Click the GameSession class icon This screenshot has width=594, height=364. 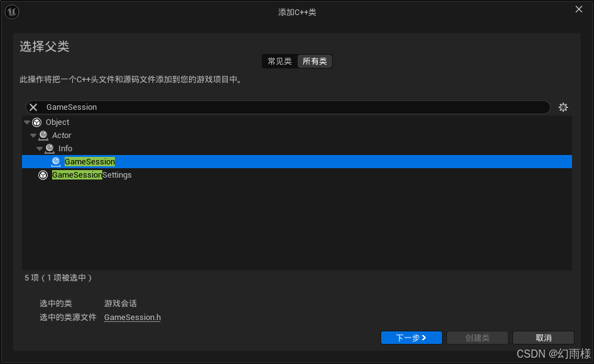56,162
